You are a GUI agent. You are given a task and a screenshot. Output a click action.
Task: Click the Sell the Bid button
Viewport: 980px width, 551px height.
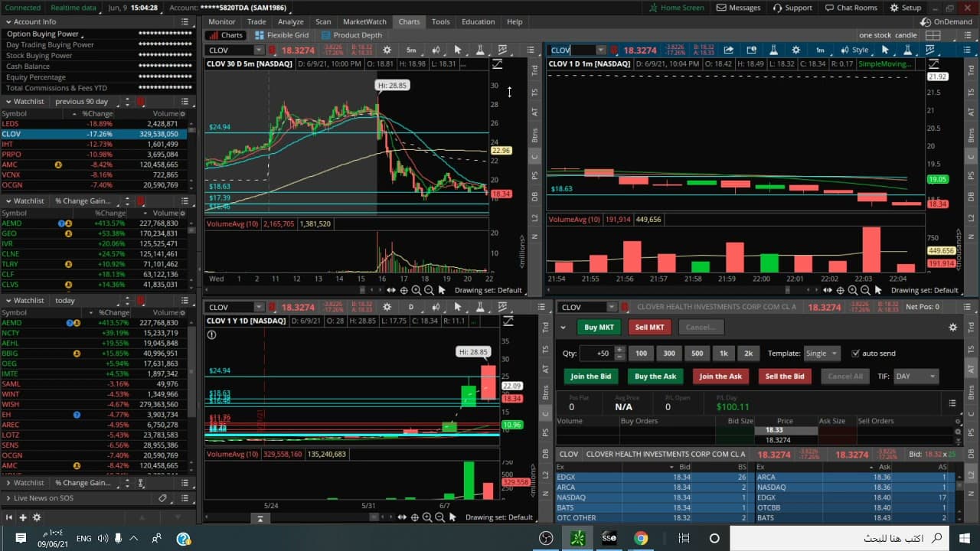click(785, 376)
